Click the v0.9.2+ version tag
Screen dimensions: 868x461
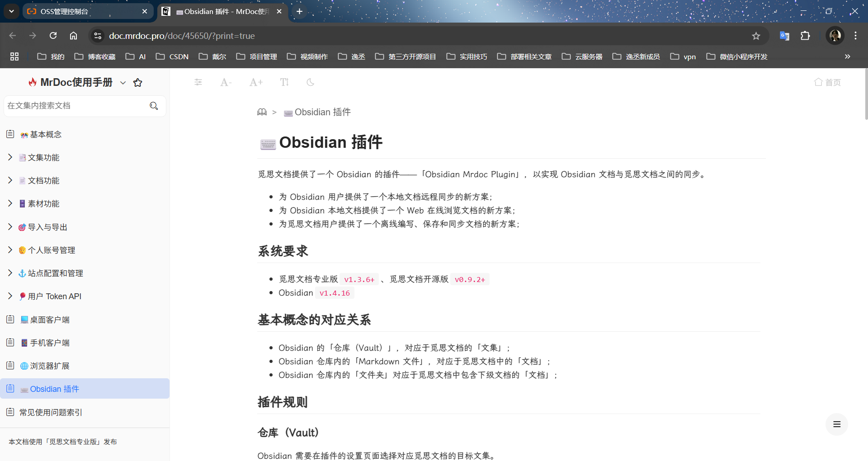pyautogui.click(x=470, y=279)
